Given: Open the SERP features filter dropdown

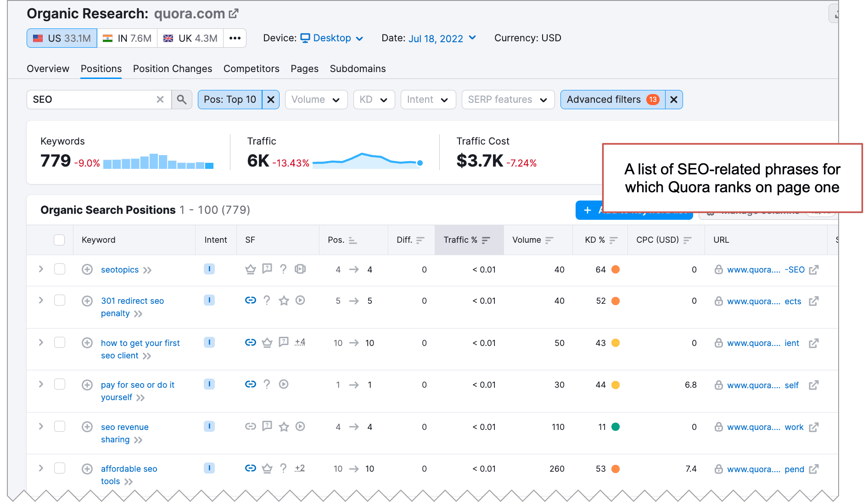Looking at the screenshot, I should [x=508, y=100].
